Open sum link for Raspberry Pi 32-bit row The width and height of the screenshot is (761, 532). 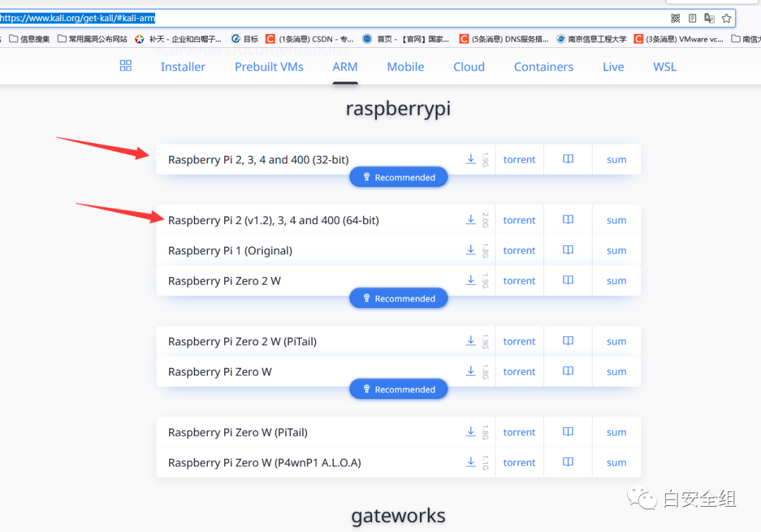pos(617,160)
